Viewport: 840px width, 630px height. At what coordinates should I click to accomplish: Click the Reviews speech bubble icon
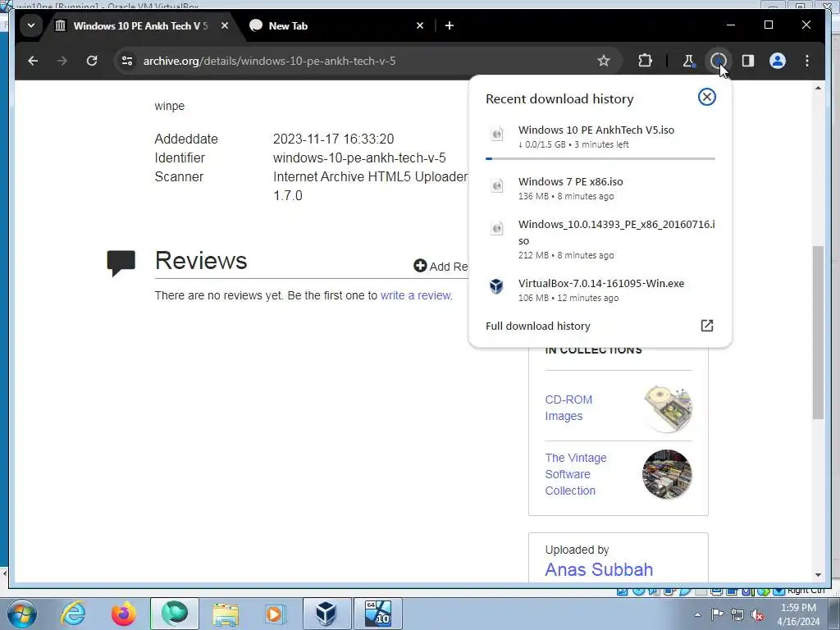[x=121, y=262]
